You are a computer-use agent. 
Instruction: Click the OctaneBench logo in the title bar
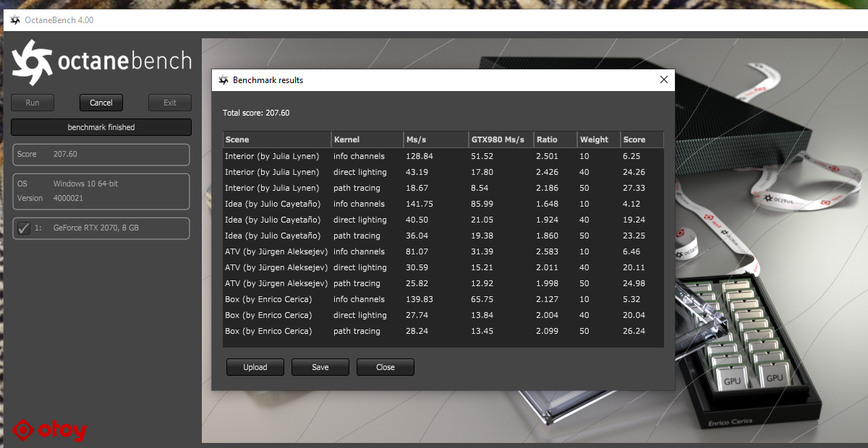(x=15, y=20)
